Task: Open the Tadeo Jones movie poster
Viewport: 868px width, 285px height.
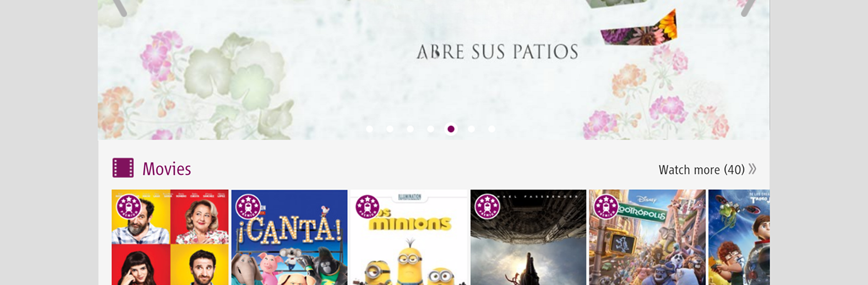Action: (x=739, y=237)
